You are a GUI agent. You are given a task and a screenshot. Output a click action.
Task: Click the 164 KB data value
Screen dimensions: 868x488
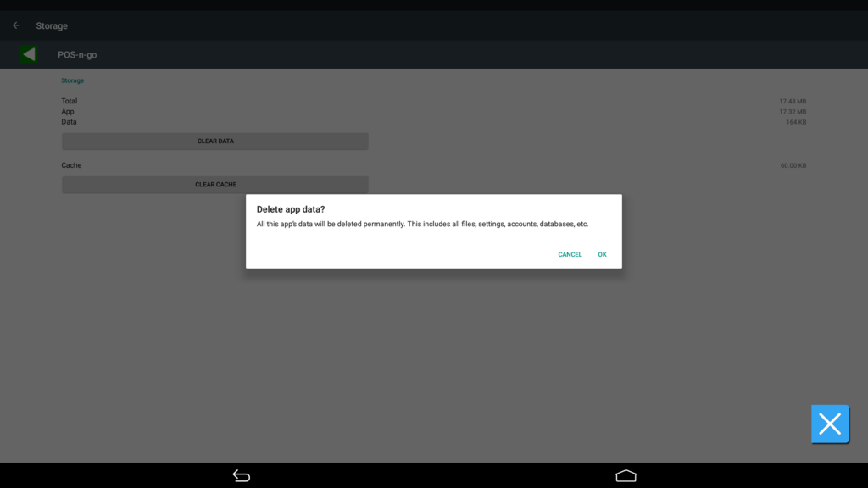[796, 122]
